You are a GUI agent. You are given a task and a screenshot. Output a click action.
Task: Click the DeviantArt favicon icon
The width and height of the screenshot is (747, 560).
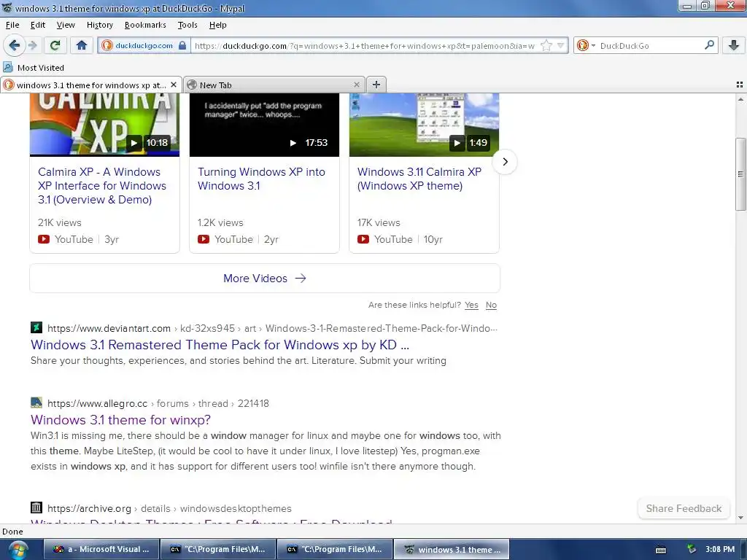pyautogui.click(x=36, y=327)
